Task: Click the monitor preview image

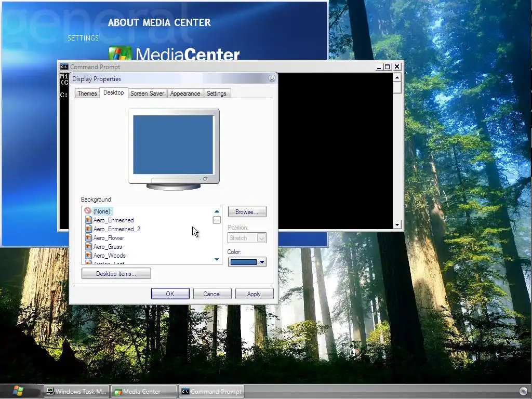Action: click(174, 149)
